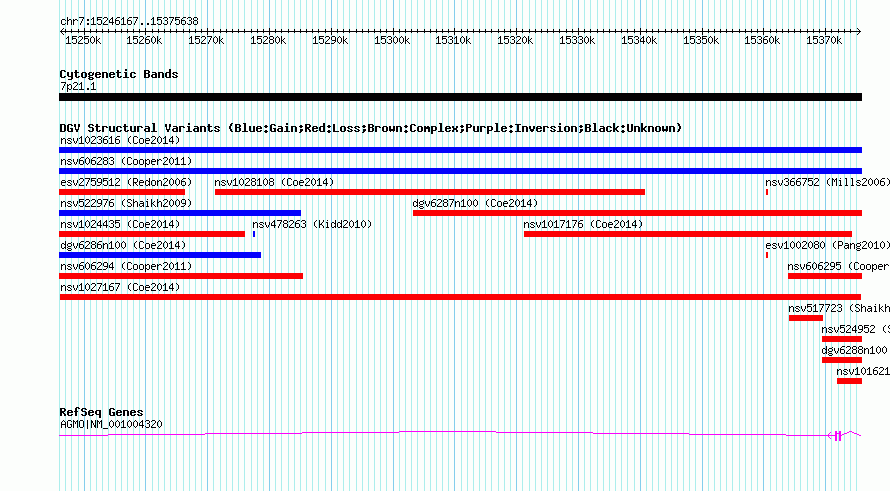Viewport: 890px width, 491px height.
Task: Click red loss bar under nsv606295
Action: tap(825, 276)
